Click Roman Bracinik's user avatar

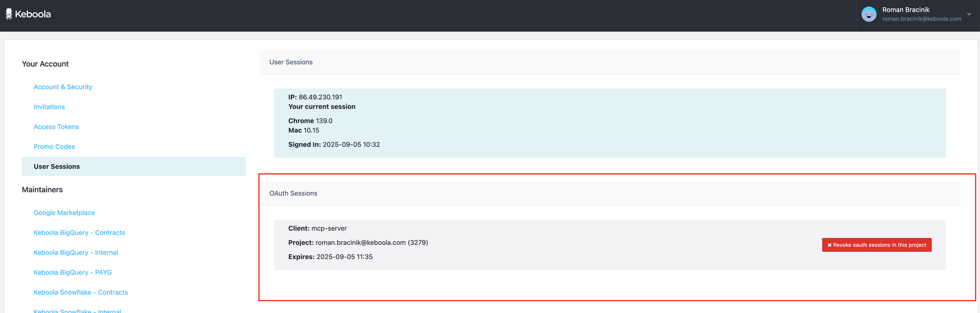869,14
